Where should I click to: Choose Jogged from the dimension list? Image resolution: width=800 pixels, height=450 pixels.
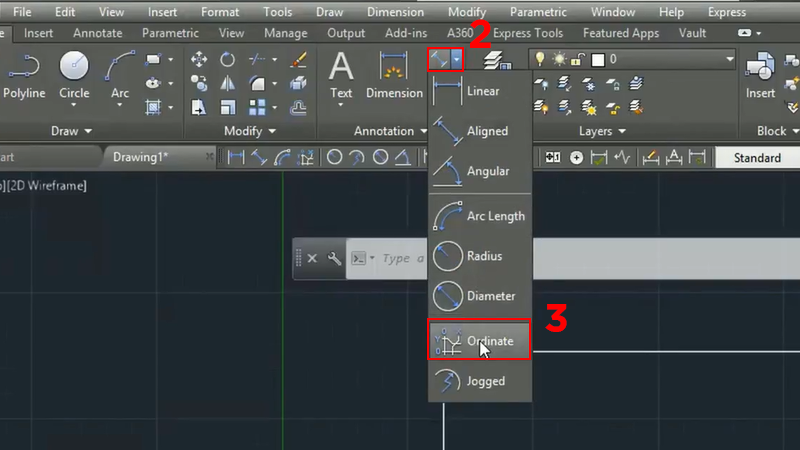(480, 381)
